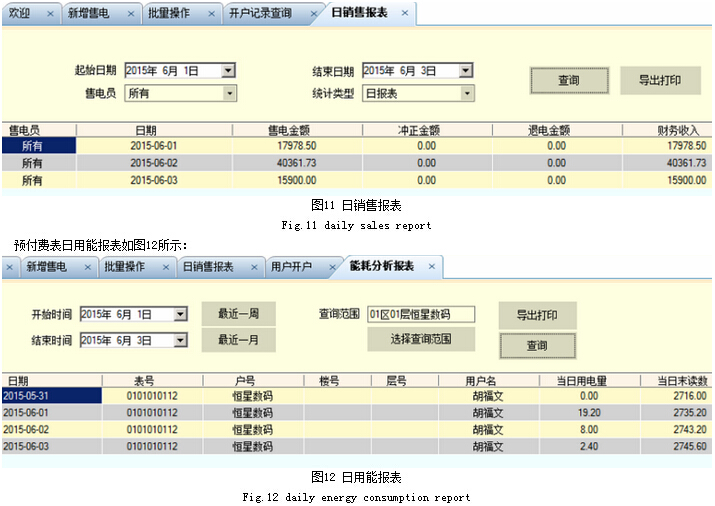Click the 财务收入 column header

[x=678, y=130]
